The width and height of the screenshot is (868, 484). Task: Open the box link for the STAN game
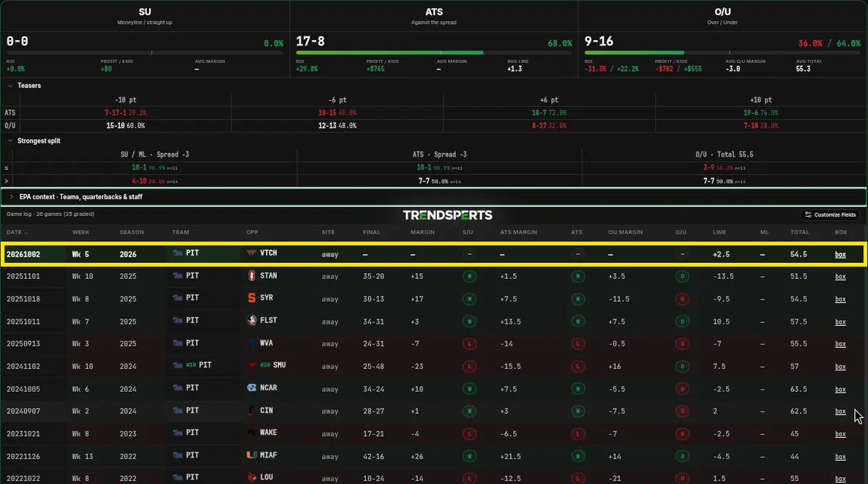point(840,276)
